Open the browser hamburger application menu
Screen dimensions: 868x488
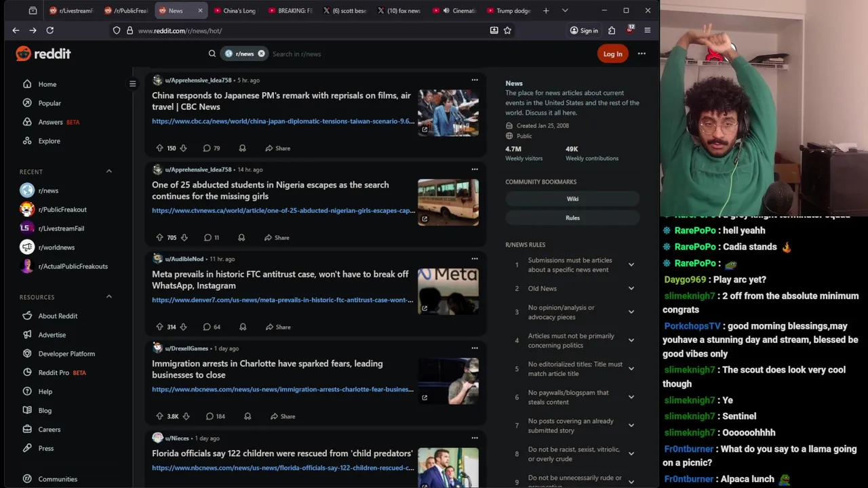[647, 30]
